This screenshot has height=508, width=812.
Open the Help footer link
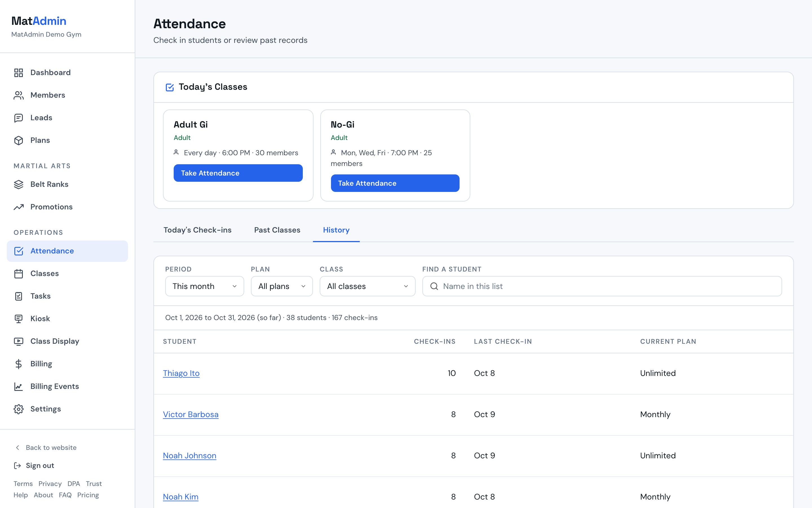21,495
